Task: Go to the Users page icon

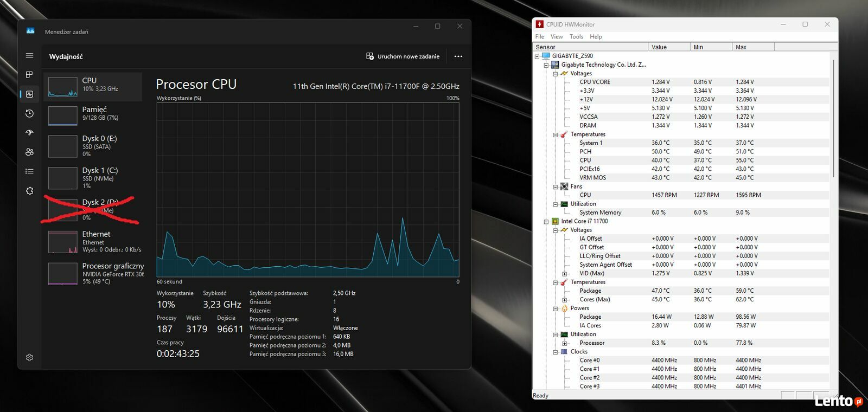Action: 29,152
